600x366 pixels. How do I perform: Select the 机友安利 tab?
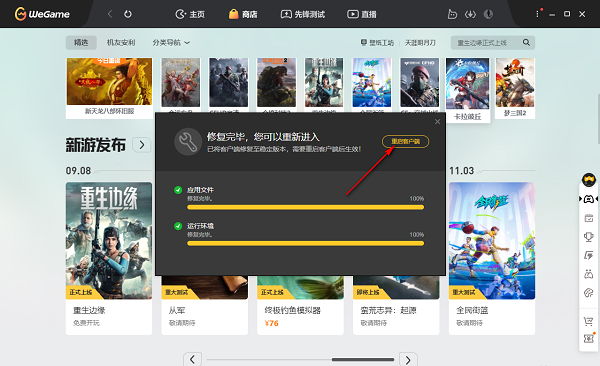coord(121,42)
